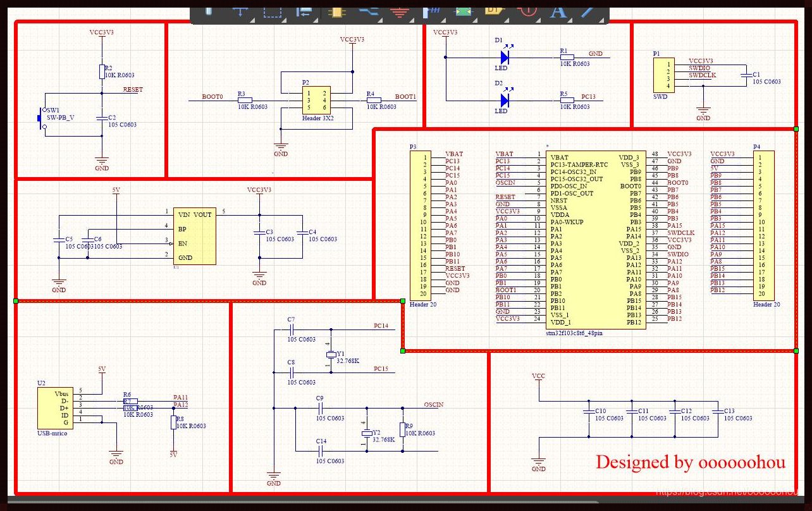Click the selection filter icon in toolbar
Image resolution: width=812 pixels, height=511 pixels.
[x=209, y=11]
